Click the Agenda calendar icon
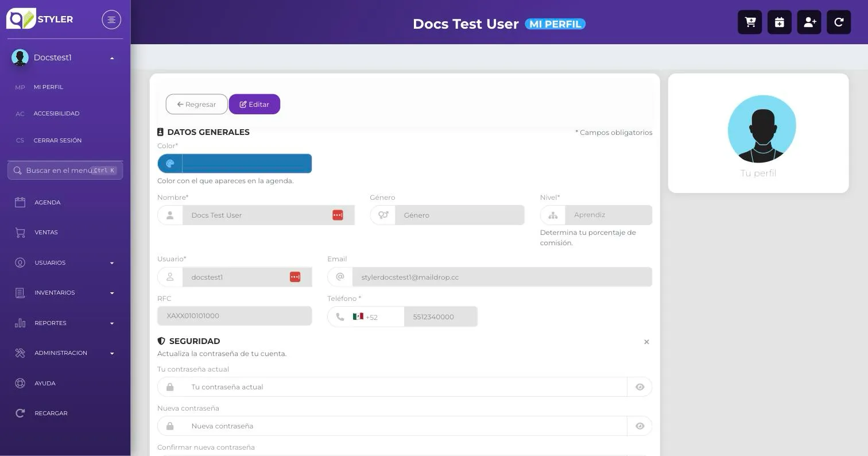The width and height of the screenshot is (868, 456). point(20,202)
